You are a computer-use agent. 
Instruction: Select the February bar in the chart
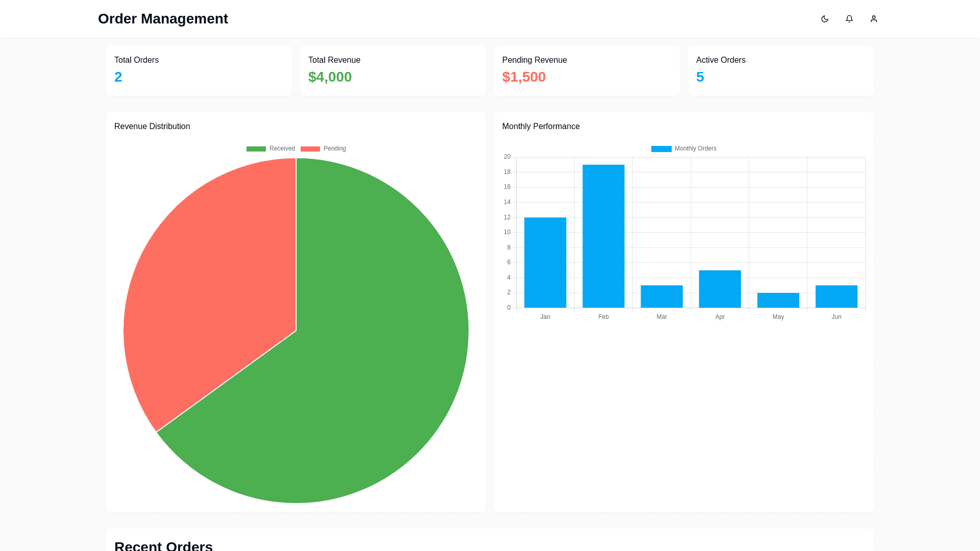click(x=603, y=236)
